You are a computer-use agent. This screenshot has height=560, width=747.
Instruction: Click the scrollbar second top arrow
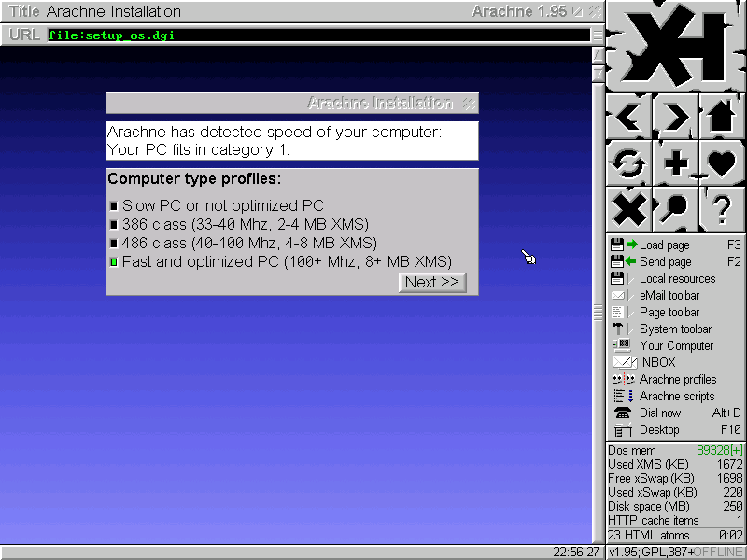pos(598,74)
